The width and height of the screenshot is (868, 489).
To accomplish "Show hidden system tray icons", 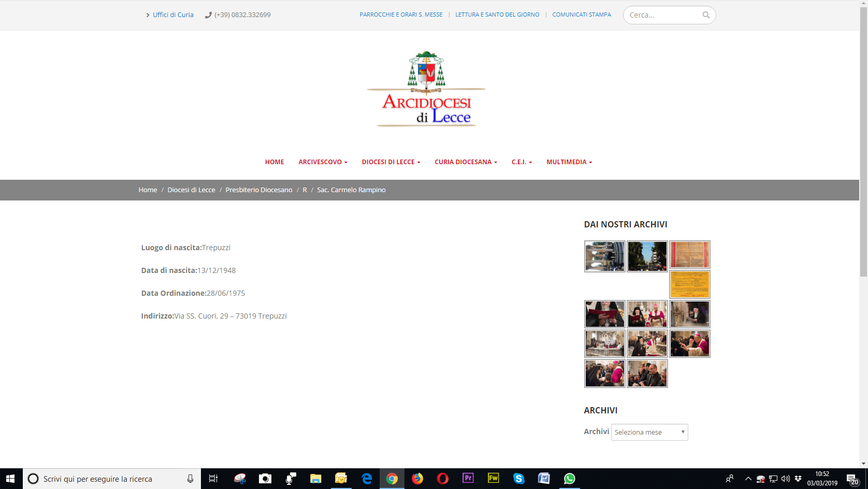I will pyautogui.click(x=748, y=479).
